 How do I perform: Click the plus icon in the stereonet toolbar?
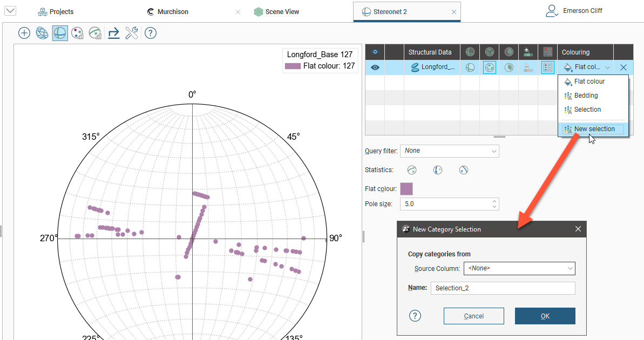tap(24, 33)
